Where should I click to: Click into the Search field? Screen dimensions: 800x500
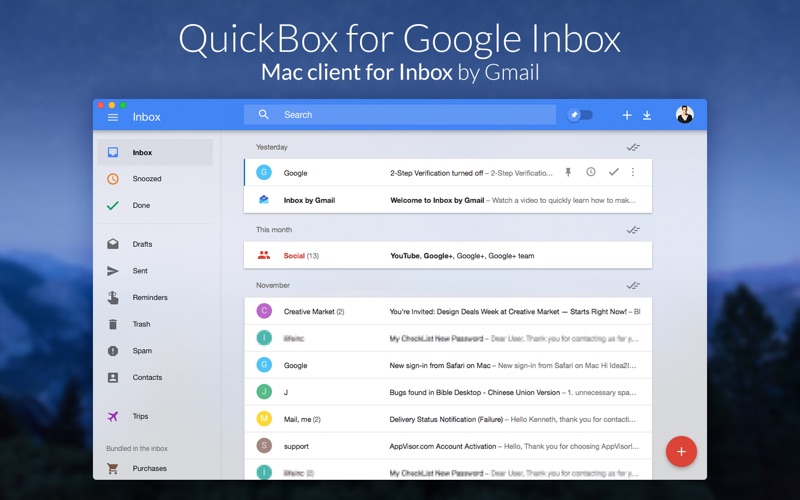pyautogui.click(x=399, y=115)
